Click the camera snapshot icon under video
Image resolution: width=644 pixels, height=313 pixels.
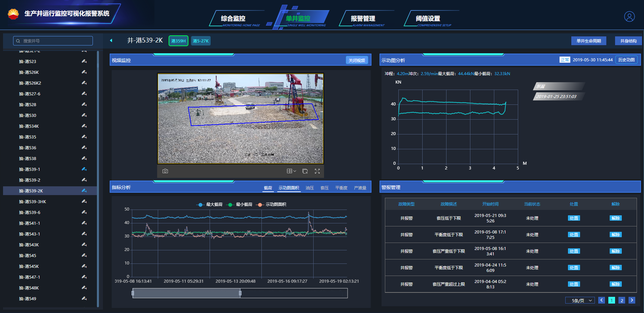(x=165, y=171)
